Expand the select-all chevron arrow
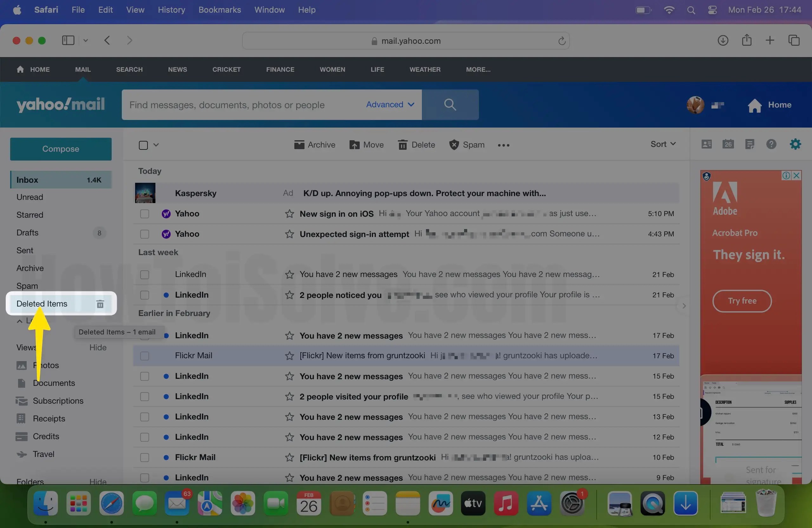 tap(156, 145)
